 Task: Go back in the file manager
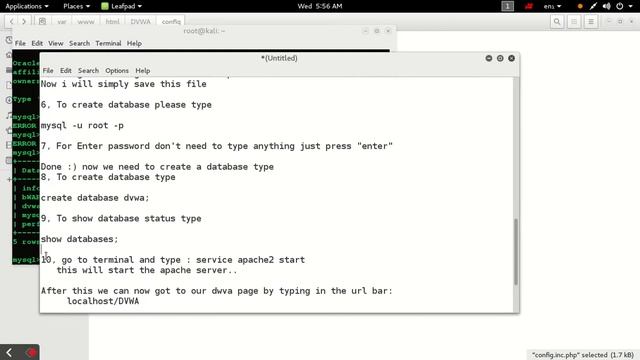point(11,22)
